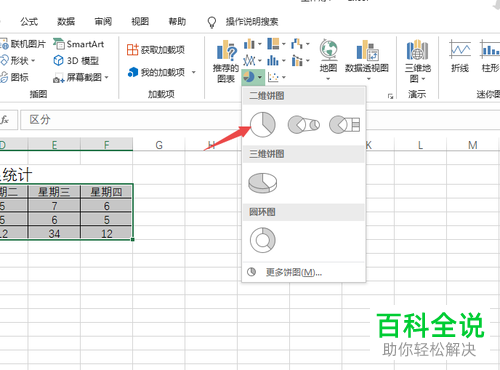This screenshot has height=370, width=500.
Task: Click the 3D 模型 button
Action: [76, 61]
